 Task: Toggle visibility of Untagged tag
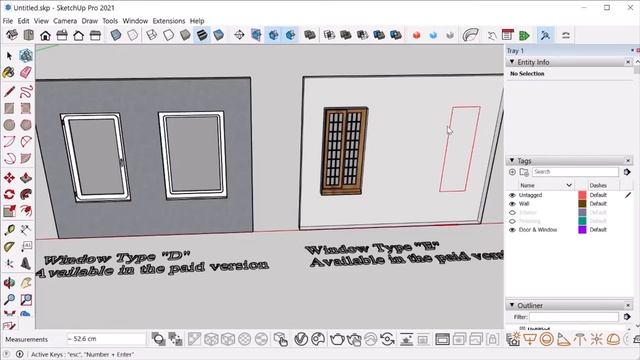[x=512, y=195]
